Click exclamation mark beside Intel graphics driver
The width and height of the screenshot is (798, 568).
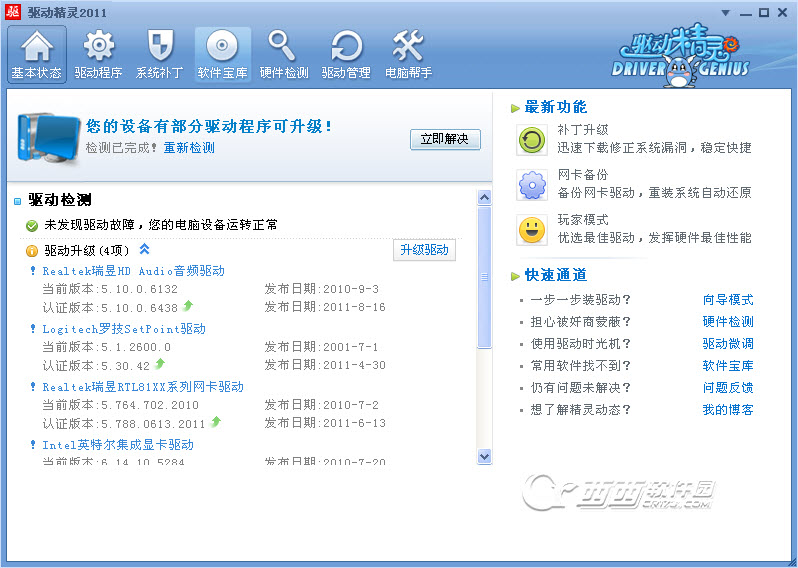[33, 445]
